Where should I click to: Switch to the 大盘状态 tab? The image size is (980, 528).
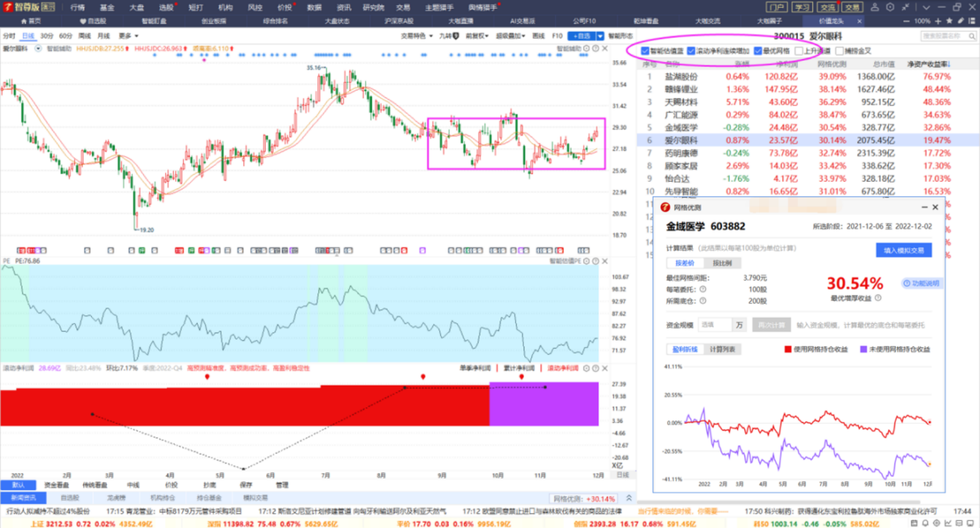(x=337, y=21)
